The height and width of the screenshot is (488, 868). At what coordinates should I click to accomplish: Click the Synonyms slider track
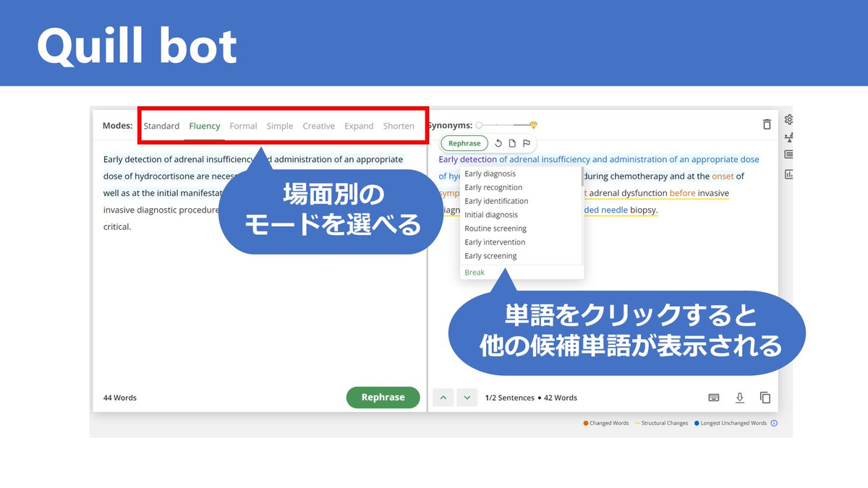click(506, 125)
